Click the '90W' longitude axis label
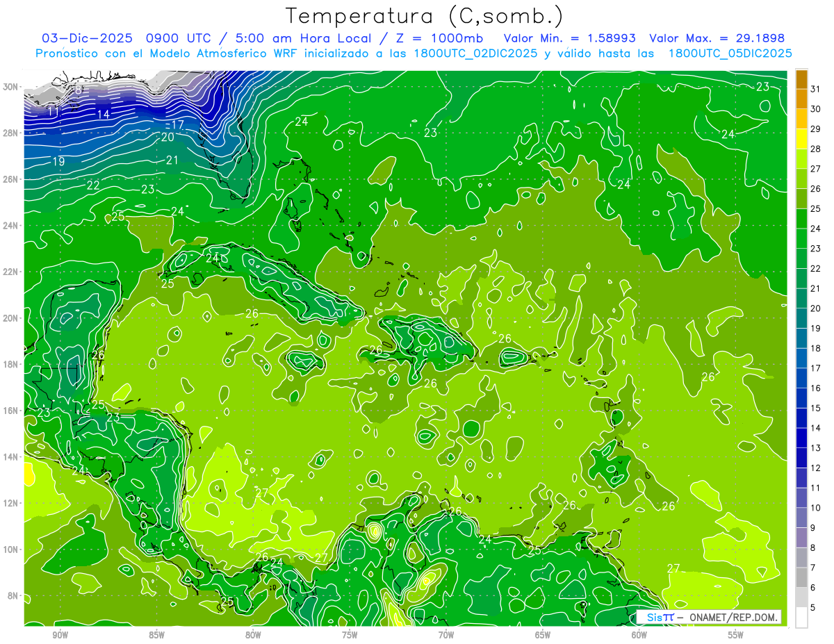This screenshot has width=834, height=644. 60,635
